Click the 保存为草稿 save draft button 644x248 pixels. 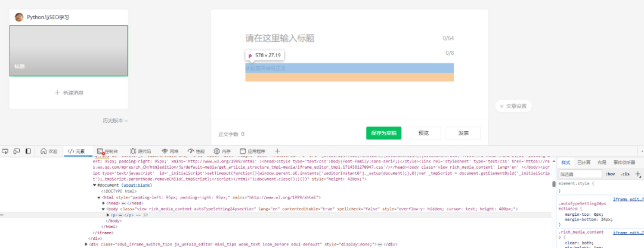click(383, 133)
